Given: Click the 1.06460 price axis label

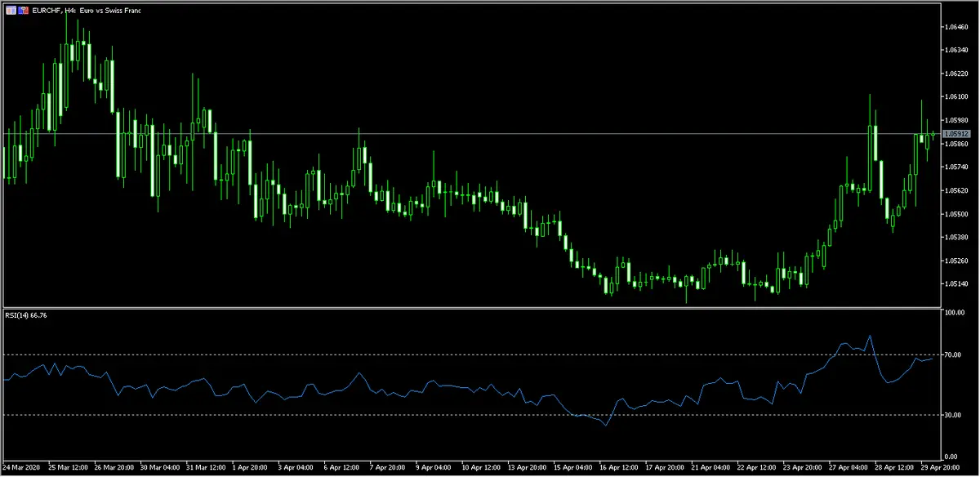Looking at the screenshot, I should coord(955,27).
